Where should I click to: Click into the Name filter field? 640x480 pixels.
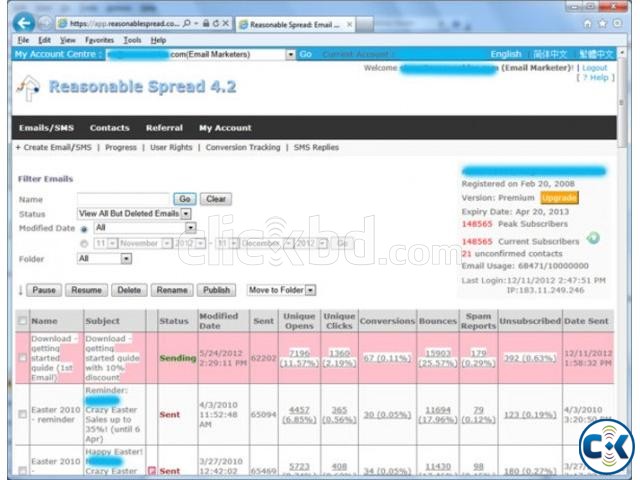[123, 199]
